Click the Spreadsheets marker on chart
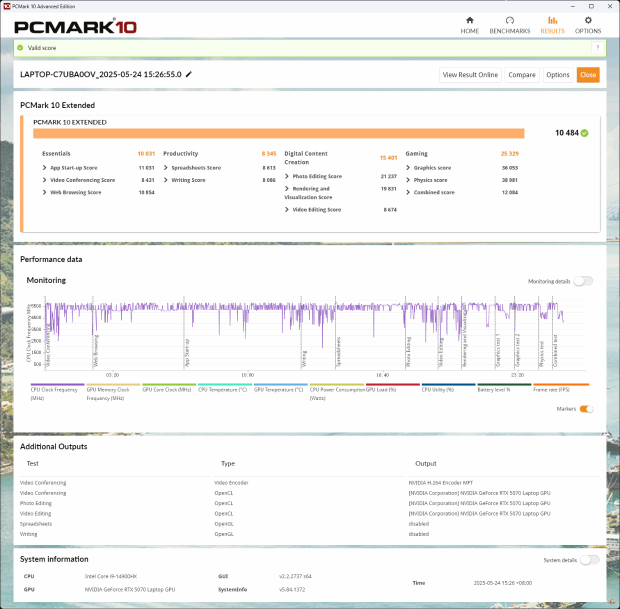The width and height of the screenshot is (620, 609). (x=338, y=352)
